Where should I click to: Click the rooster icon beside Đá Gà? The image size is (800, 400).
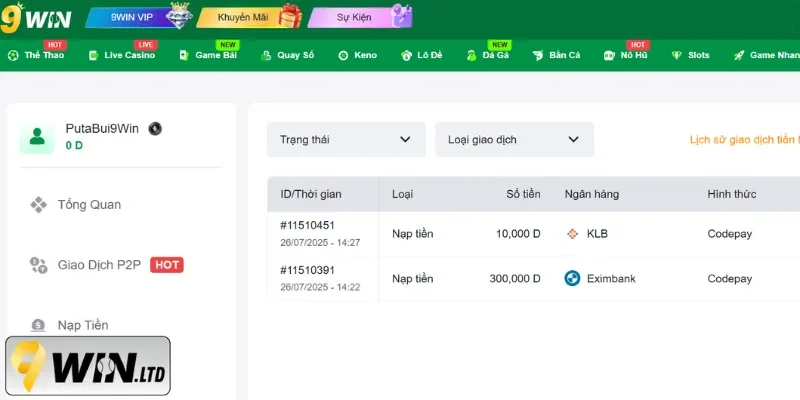(x=471, y=56)
